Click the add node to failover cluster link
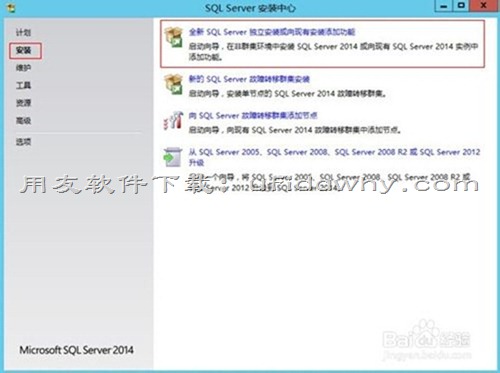500x373 pixels. [253, 116]
